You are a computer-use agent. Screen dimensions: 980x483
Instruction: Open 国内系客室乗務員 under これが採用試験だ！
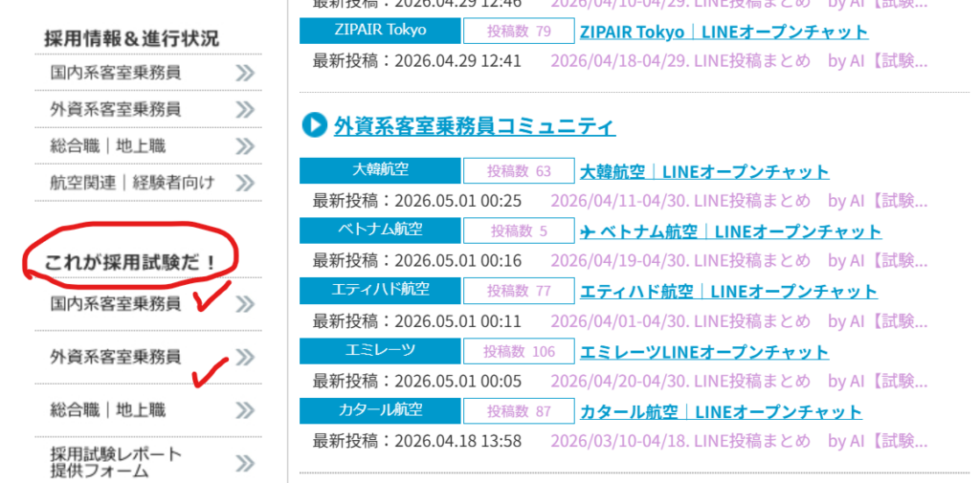(x=116, y=304)
